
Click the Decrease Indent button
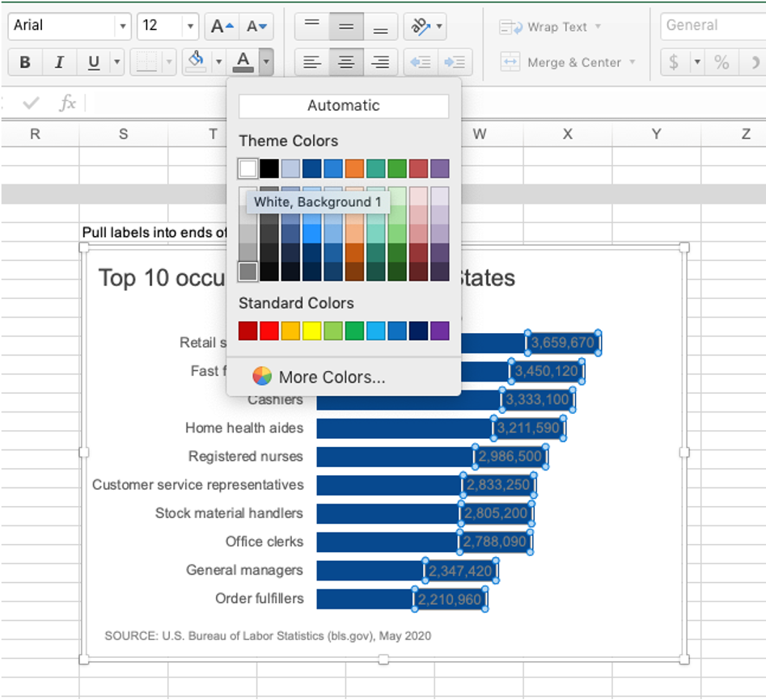point(420,62)
